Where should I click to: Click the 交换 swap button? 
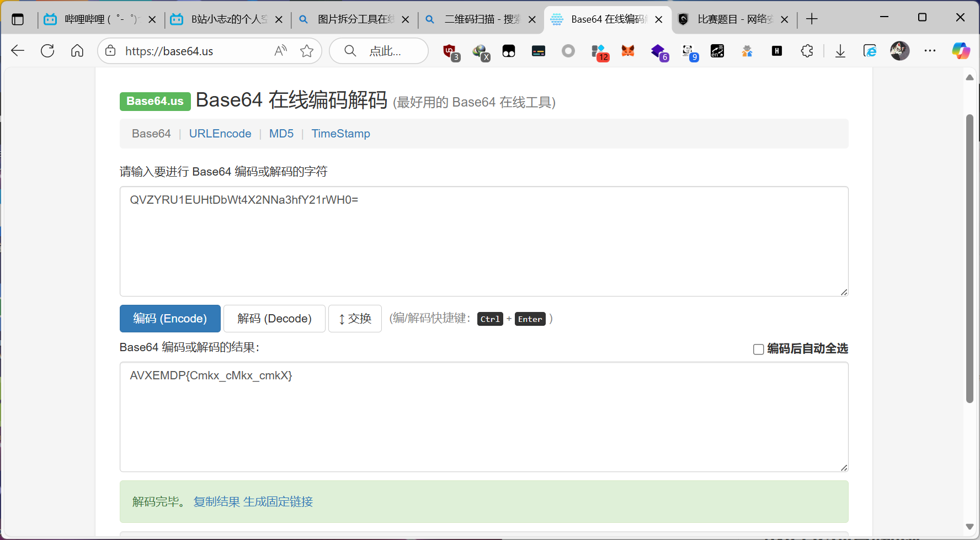355,319
